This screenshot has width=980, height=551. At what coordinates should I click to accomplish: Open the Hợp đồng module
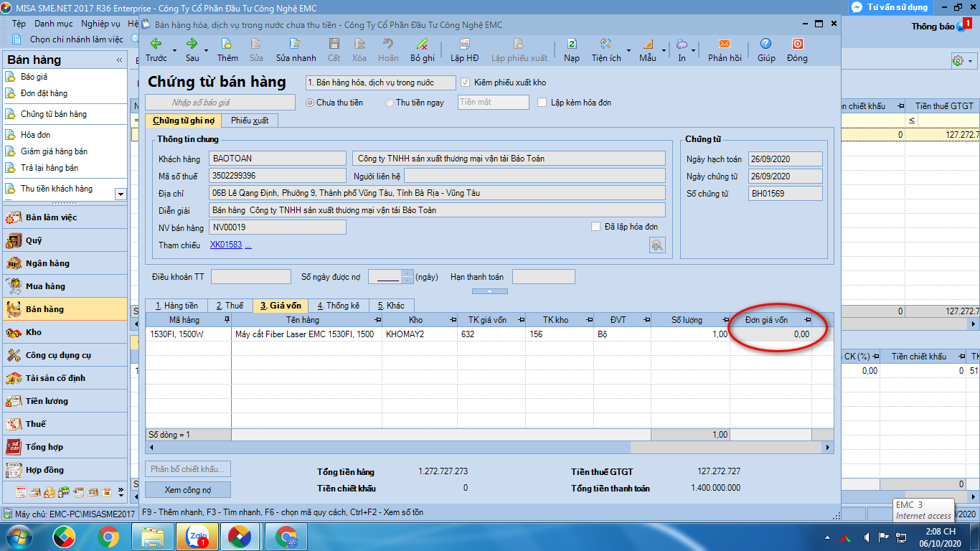coord(65,470)
